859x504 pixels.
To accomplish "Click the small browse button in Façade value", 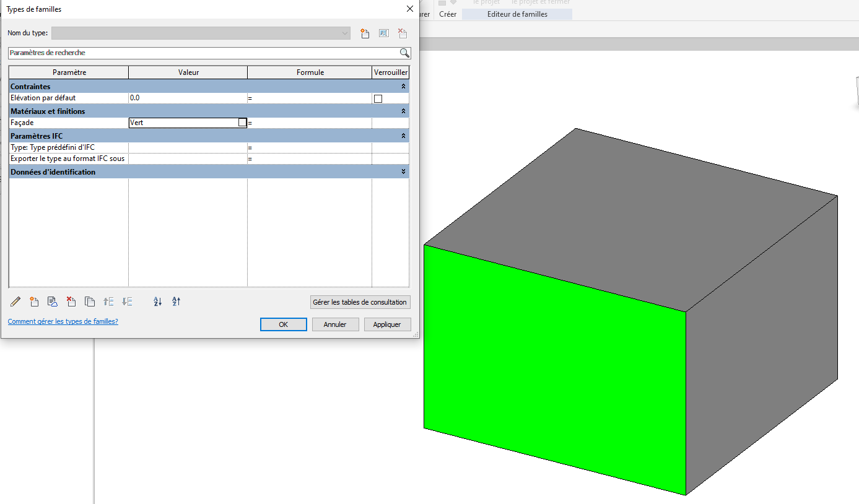I will (x=242, y=123).
